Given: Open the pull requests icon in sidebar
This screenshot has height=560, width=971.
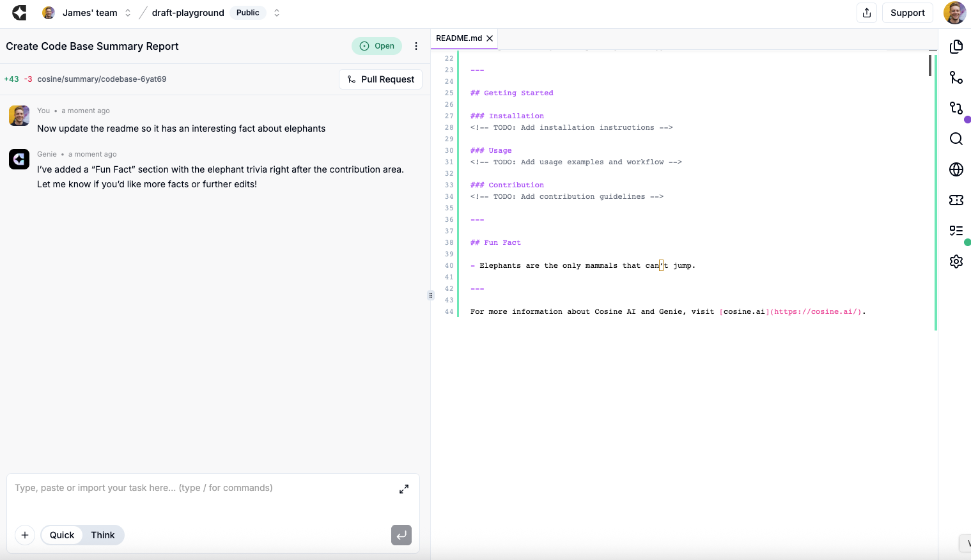Looking at the screenshot, I should (x=956, y=108).
